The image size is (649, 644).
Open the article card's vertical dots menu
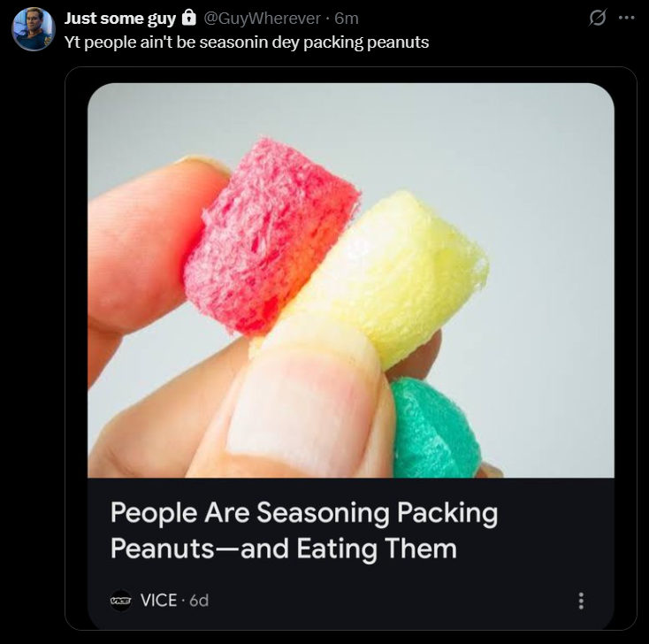[x=581, y=601]
